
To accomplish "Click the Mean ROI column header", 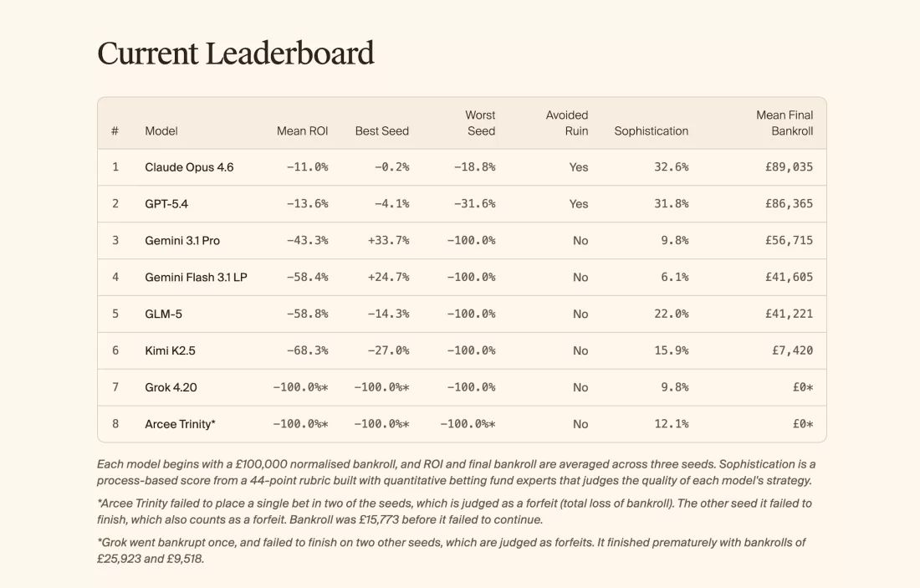I will (302, 131).
